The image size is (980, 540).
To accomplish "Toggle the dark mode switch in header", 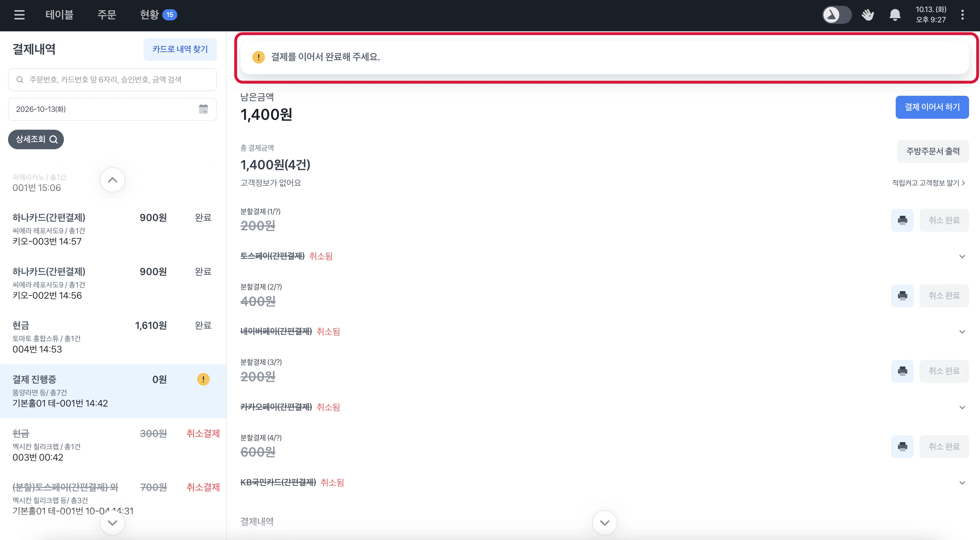I will [x=837, y=15].
